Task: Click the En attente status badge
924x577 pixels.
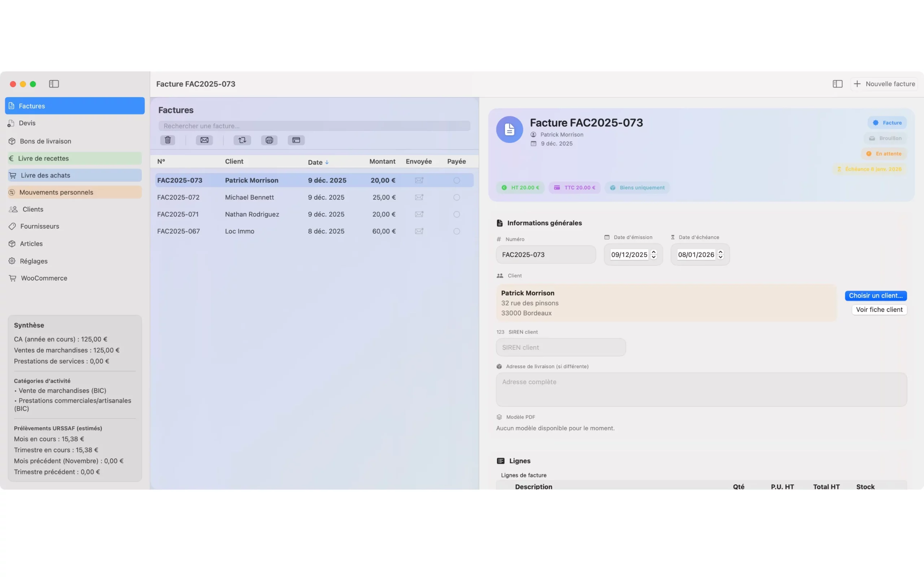Action: point(885,153)
